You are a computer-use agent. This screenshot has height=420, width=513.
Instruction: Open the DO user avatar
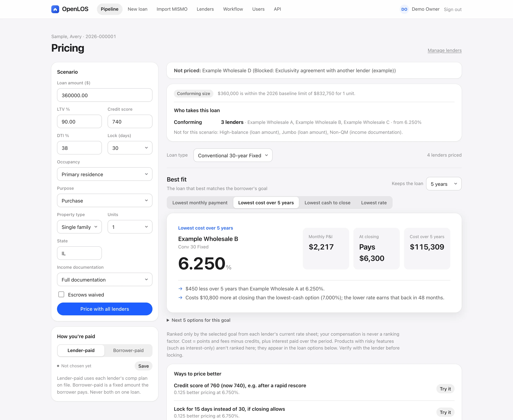coord(404,9)
